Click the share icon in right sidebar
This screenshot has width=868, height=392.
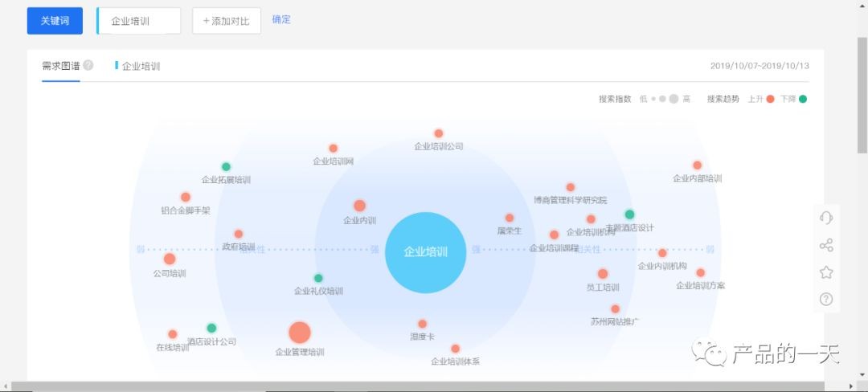[x=825, y=246]
